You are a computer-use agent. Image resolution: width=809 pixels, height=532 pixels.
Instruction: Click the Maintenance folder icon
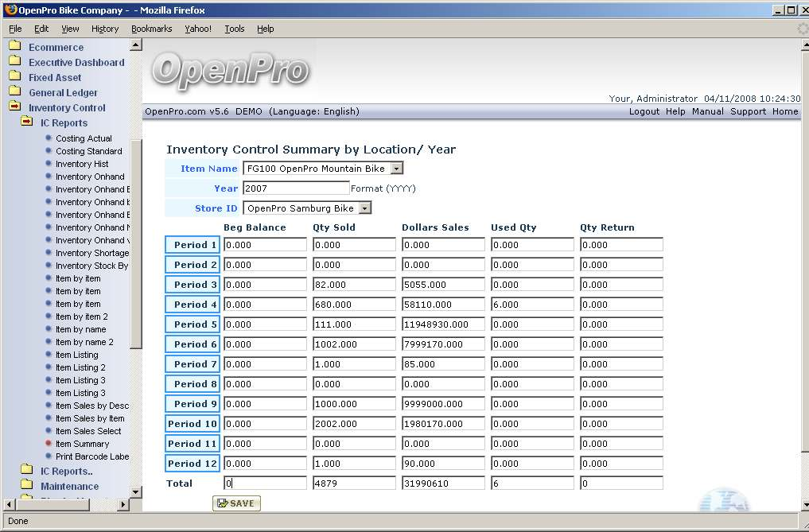pos(26,486)
